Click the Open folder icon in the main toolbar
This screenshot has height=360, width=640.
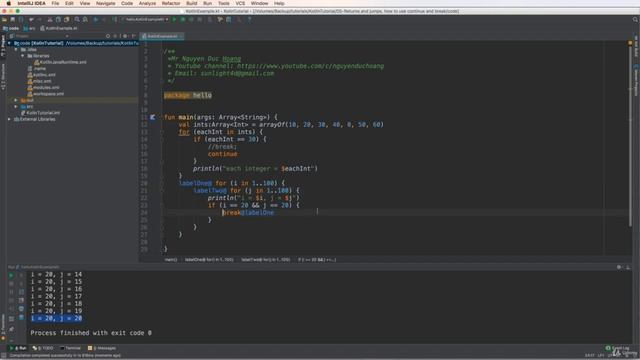[x=4, y=19]
